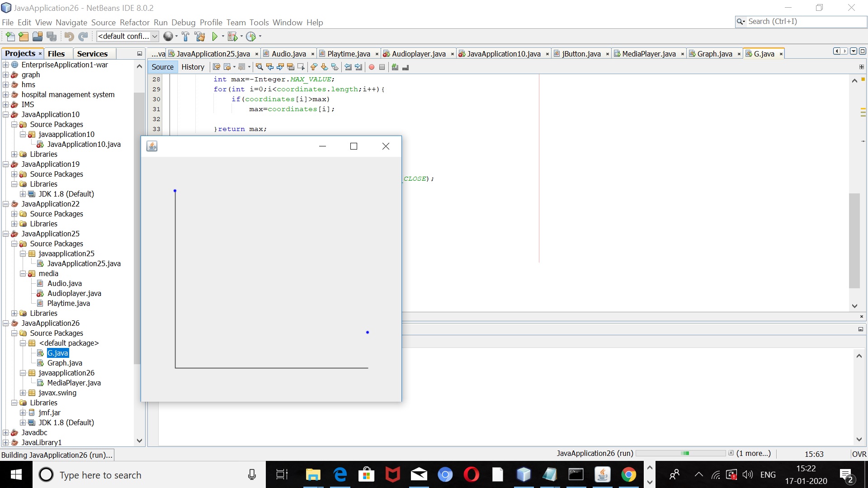
Task: Start macro recording in the editor toolbar
Action: (x=372, y=67)
